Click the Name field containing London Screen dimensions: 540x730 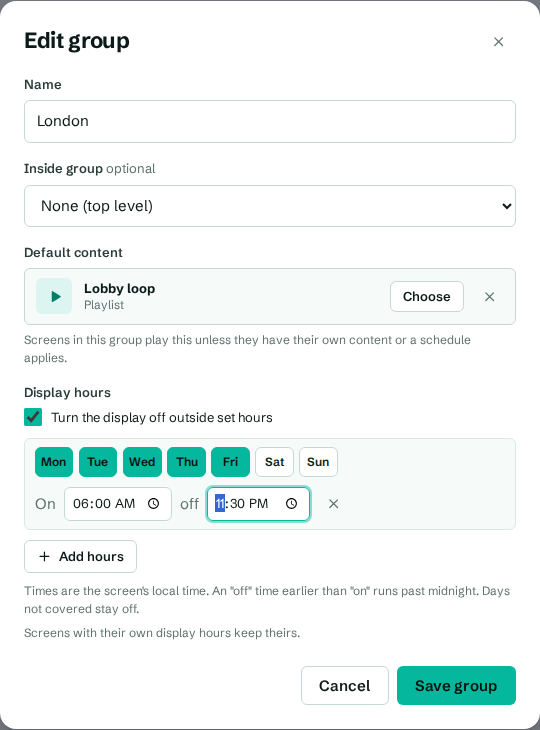coord(270,122)
